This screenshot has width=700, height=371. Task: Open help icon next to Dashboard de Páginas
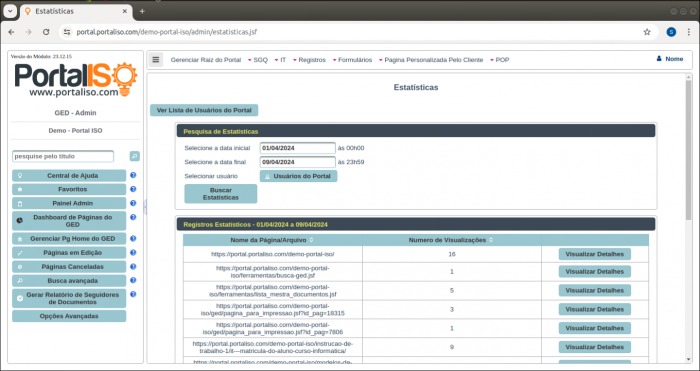point(133,217)
